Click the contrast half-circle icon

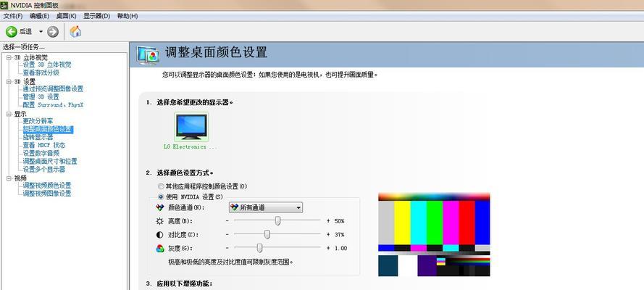tap(160, 235)
